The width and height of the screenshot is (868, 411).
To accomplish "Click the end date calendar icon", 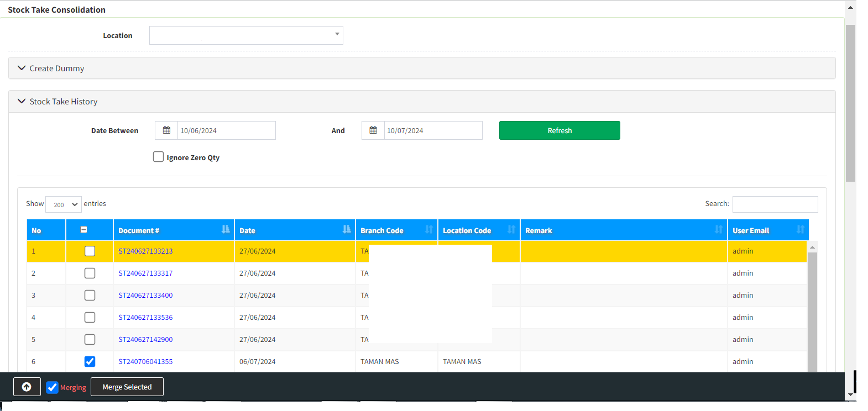I will point(373,130).
